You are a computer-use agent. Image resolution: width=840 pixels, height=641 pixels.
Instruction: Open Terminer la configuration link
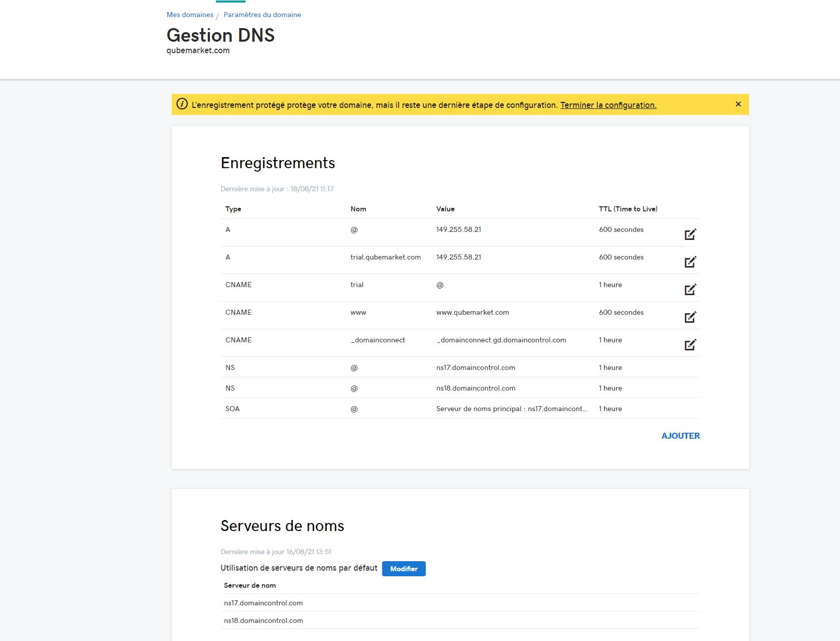pyautogui.click(x=608, y=105)
